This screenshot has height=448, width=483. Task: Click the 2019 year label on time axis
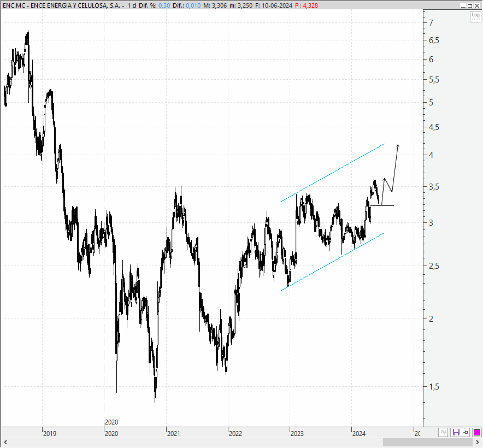(x=50, y=433)
